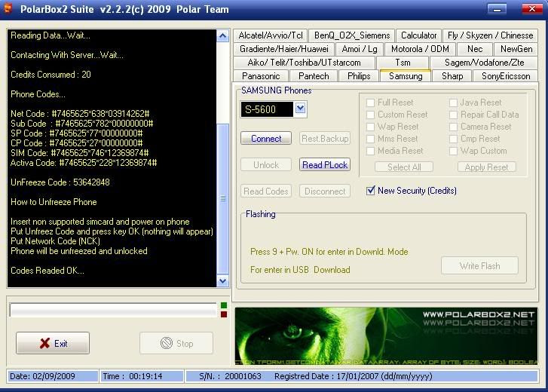The width and height of the screenshot is (548, 392).
Task: Select the Philips tab
Action: (359, 76)
